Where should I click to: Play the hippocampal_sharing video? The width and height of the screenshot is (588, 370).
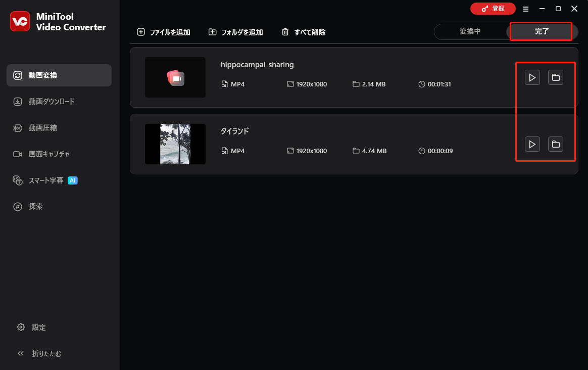tap(532, 77)
